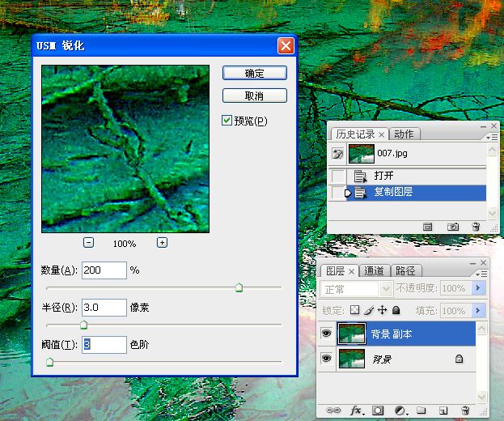Switch to the 路径 tab

(x=405, y=270)
